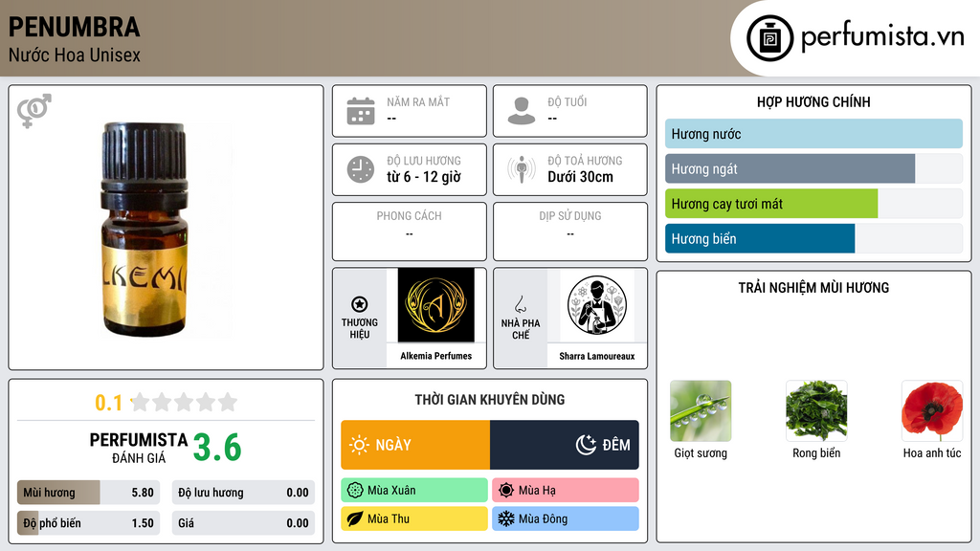
Task: Click the Năm ra mắt label
Action: pos(418,101)
